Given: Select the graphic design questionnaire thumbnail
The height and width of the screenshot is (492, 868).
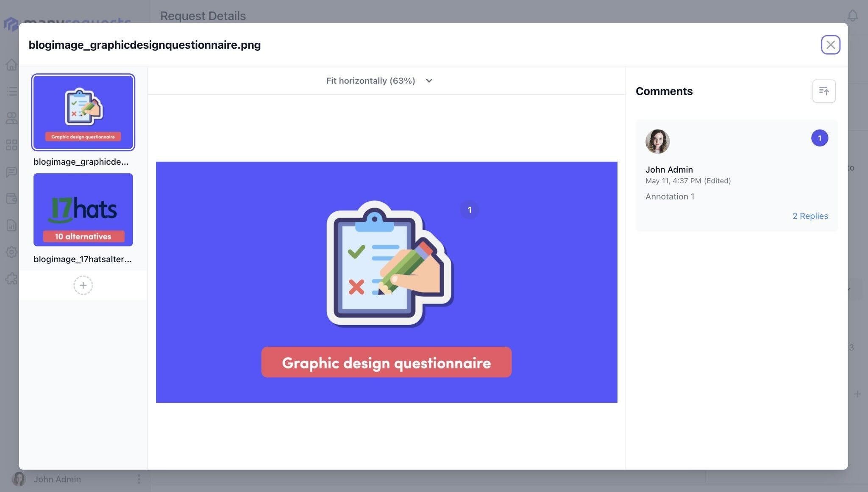Looking at the screenshot, I should [x=83, y=112].
